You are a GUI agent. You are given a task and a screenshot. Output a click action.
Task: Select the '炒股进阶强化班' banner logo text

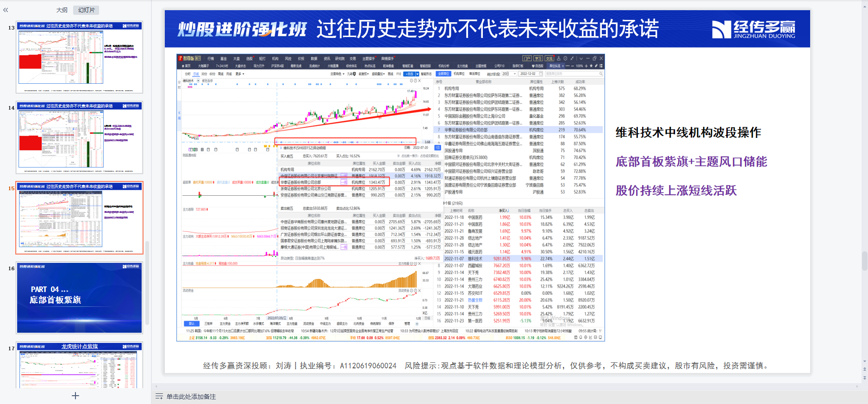pos(242,29)
